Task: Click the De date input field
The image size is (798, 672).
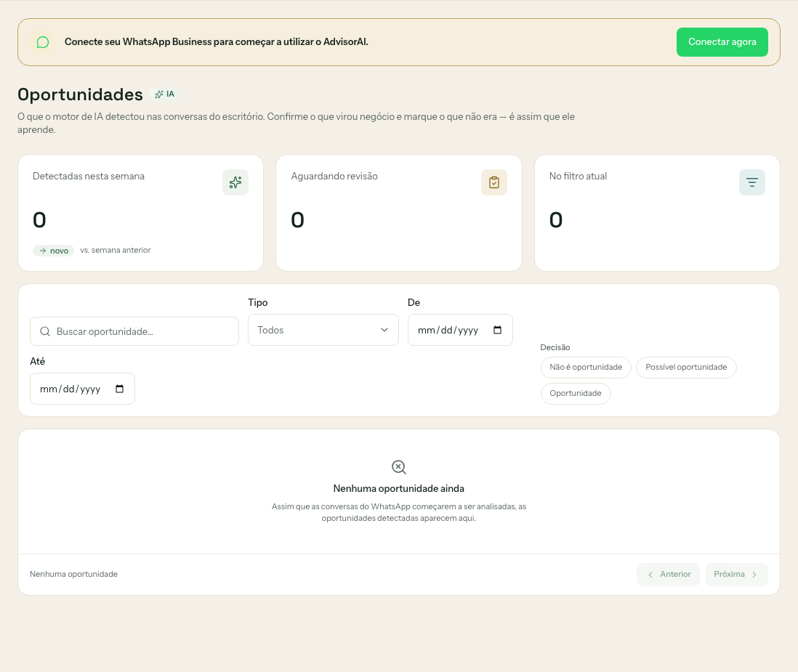Action: tap(460, 330)
